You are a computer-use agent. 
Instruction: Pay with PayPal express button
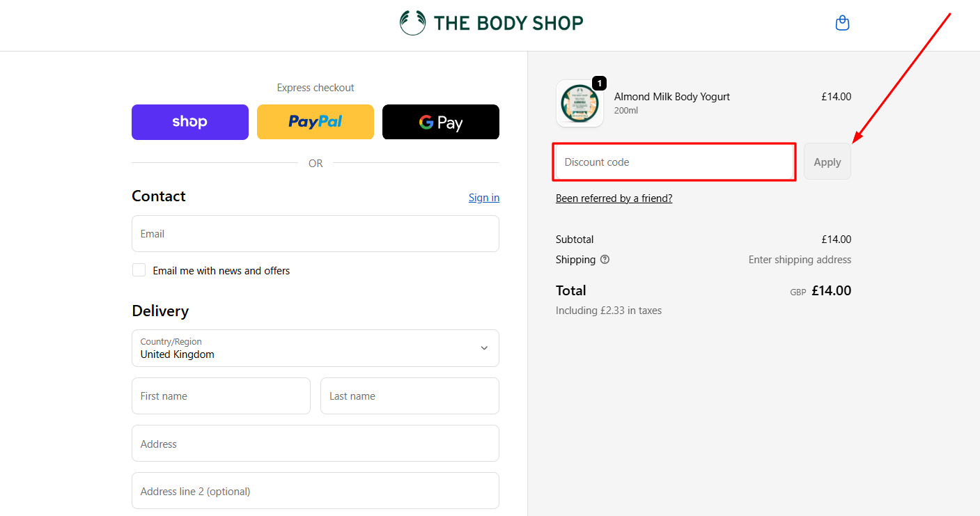point(316,122)
